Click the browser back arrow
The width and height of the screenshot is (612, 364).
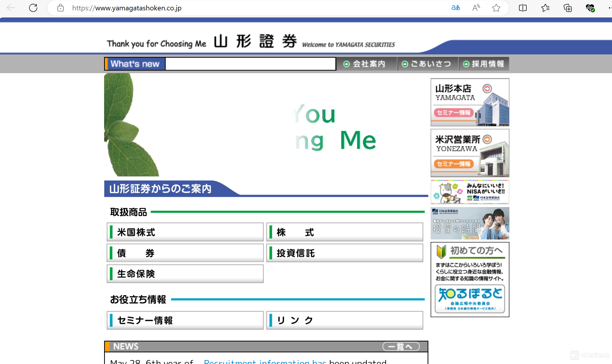tap(11, 8)
